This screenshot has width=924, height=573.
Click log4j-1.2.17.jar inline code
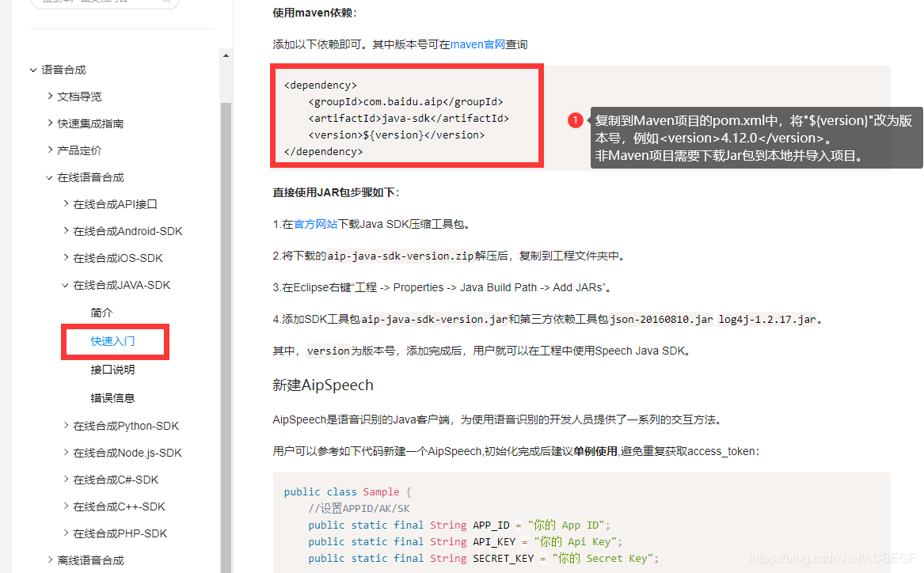(x=767, y=319)
